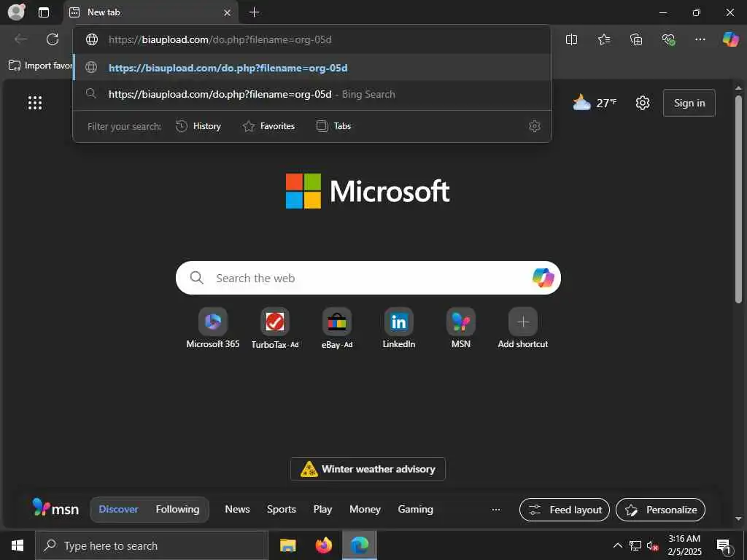Switch to the Following feed tab
Image resolution: width=747 pixels, height=560 pixels.
point(177,510)
